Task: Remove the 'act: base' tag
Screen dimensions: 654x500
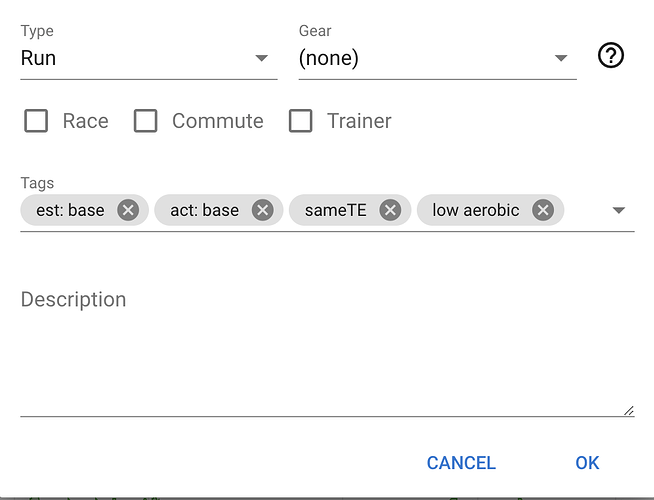Action: tap(262, 210)
